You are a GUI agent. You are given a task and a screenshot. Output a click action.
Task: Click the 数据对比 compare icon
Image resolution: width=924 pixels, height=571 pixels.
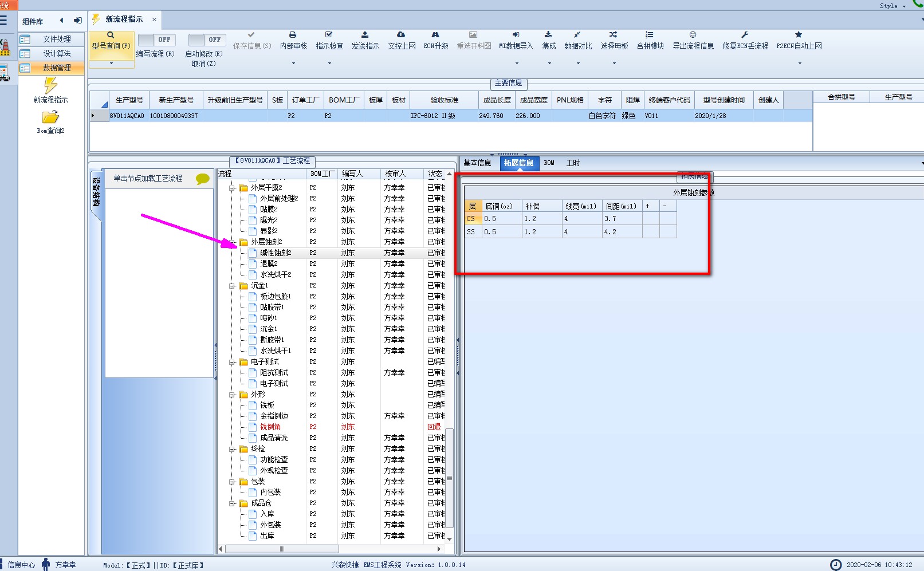pyautogui.click(x=577, y=35)
